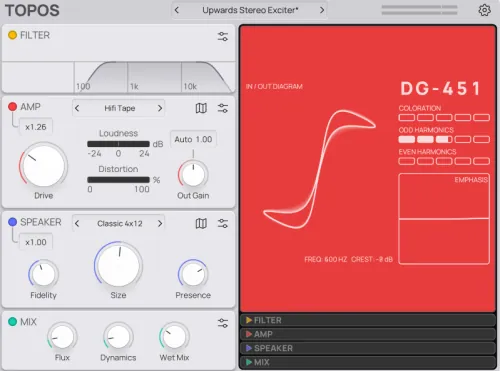Go to the previous preset with left arrow

coord(177,10)
